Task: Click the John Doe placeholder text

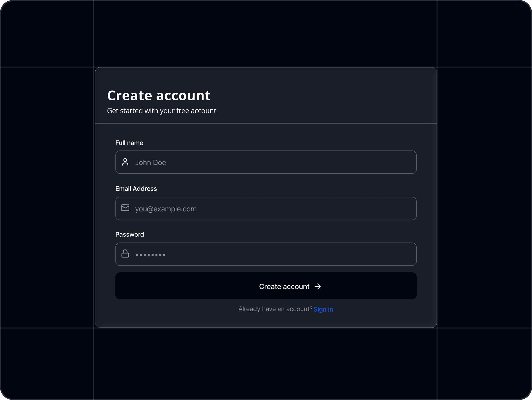Action: (x=151, y=163)
